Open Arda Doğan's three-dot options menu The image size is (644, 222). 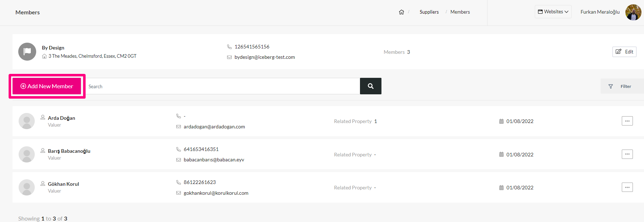tap(627, 121)
